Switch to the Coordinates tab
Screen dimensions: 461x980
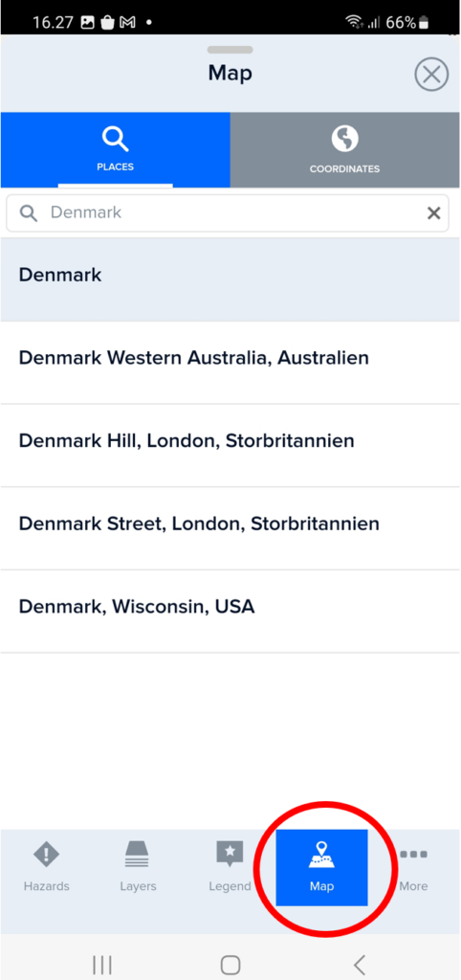(345, 150)
